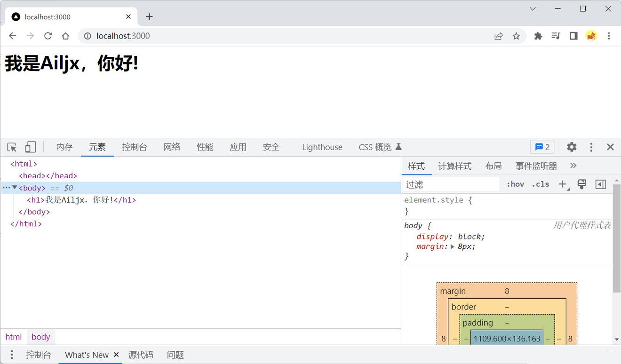Collapse the body element tree node

pyautogui.click(x=15, y=188)
